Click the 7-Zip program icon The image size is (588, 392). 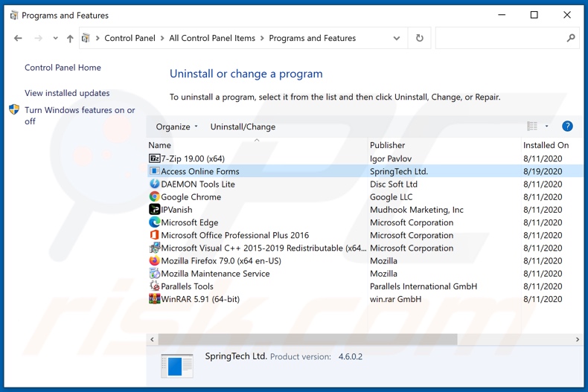(155, 158)
